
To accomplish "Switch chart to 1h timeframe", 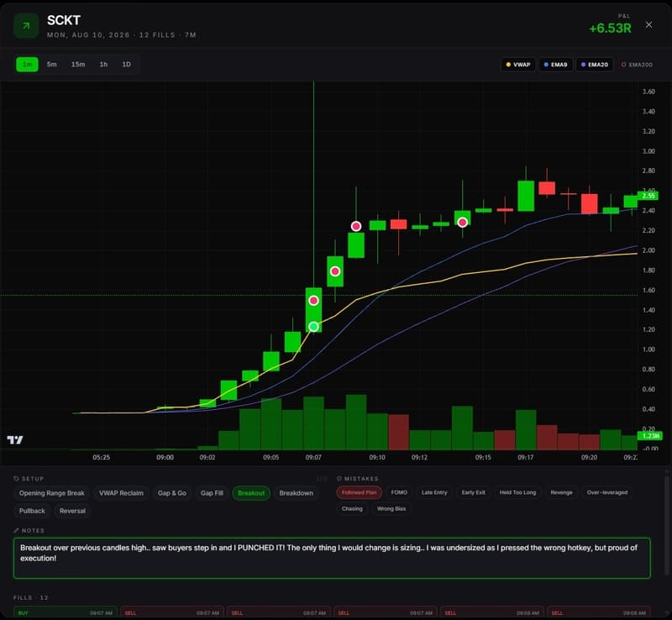I will pyautogui.click(x=103, y=65).
